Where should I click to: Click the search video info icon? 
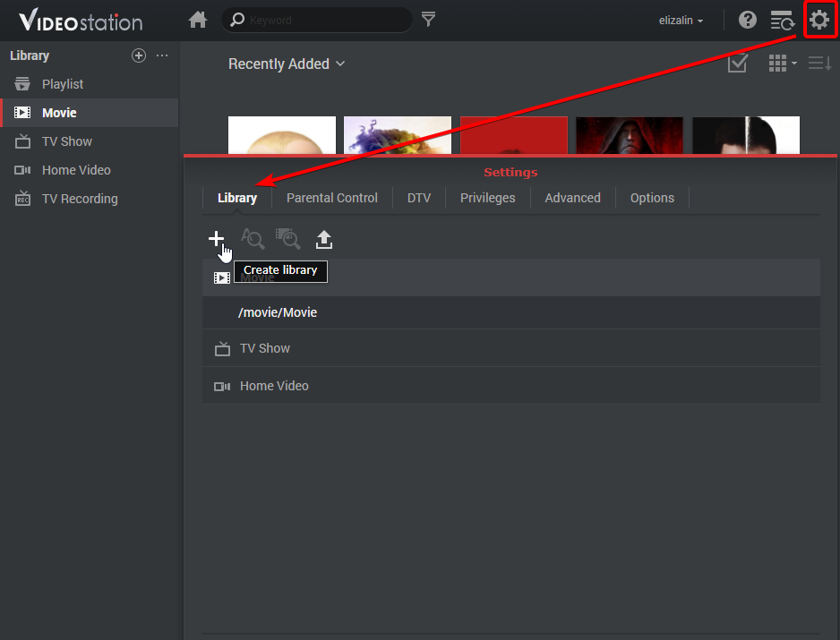tap(253, 238)
